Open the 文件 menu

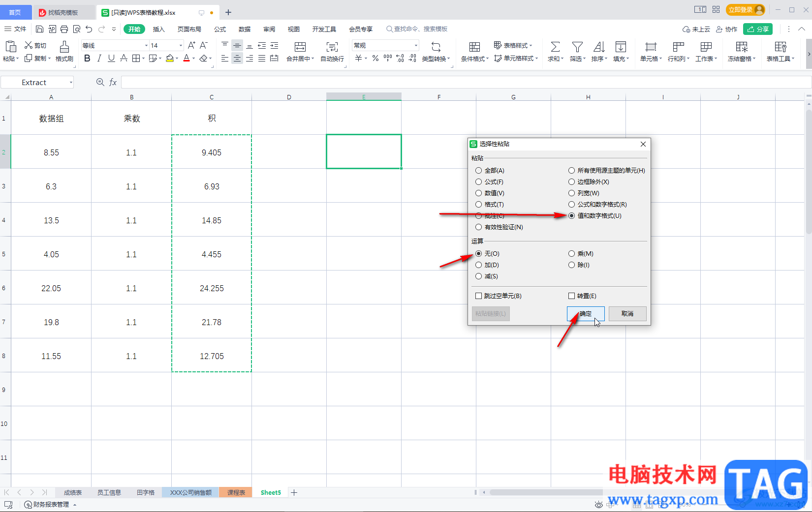coord(15,29)
